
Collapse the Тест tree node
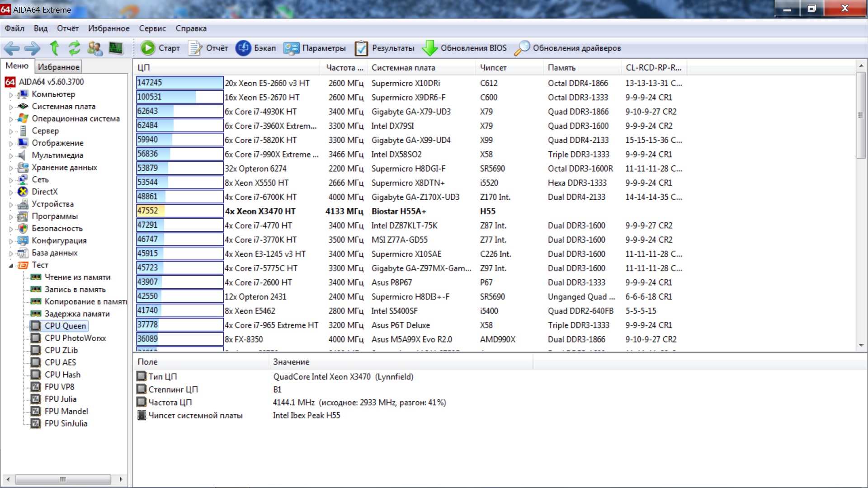pos(11,266)
